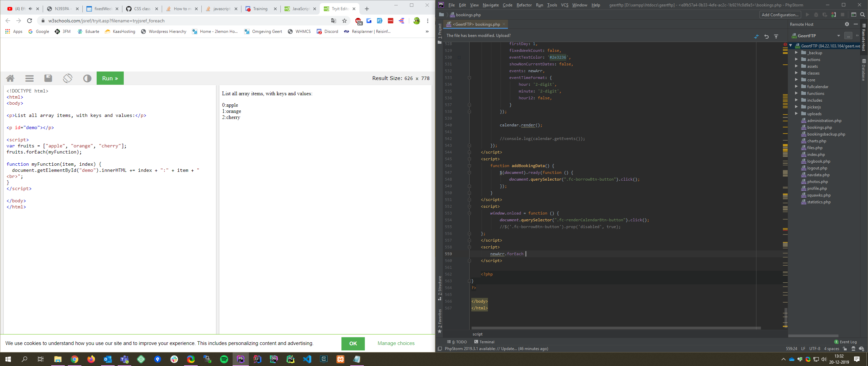868x366 pixels.
Task: Switch to the bookings.php editor tab
Action: pyautogui.click(x=476, y=24)
